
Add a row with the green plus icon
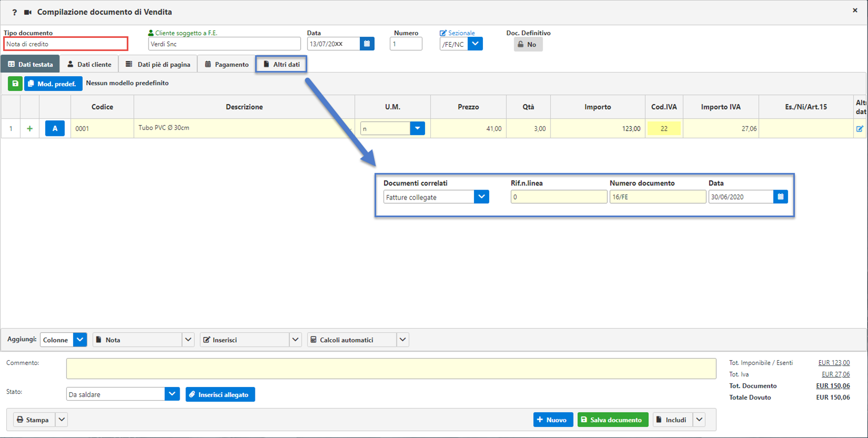point(29,128)
